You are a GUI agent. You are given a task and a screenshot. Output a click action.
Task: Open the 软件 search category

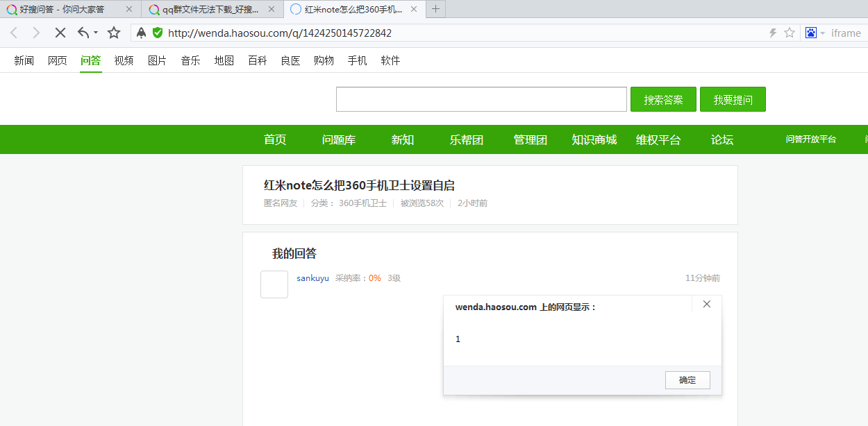point(390,61)
